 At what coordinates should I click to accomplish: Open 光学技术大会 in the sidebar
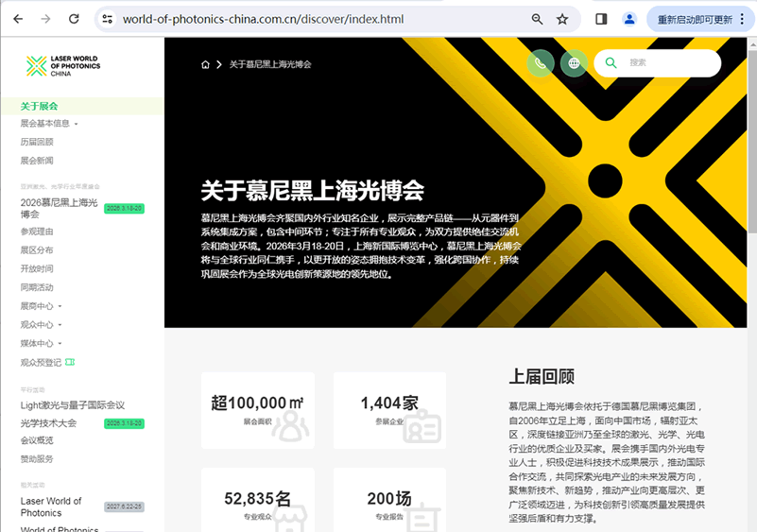(x=48, y=423)
